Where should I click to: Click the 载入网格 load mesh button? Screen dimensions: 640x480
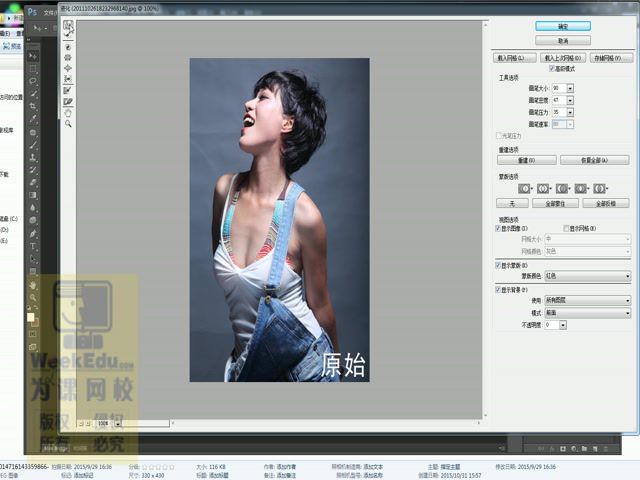point(514,58)
